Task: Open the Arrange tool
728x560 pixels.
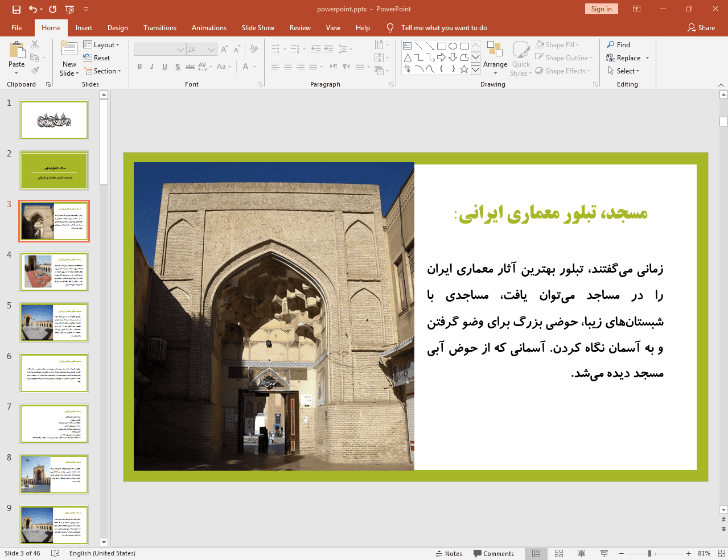Action: coord(495,57)
